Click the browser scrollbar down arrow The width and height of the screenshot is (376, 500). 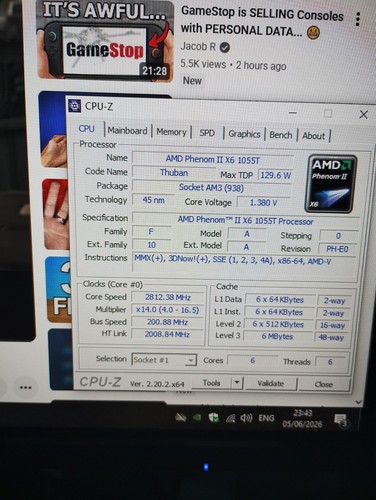(x=359, y=402)
